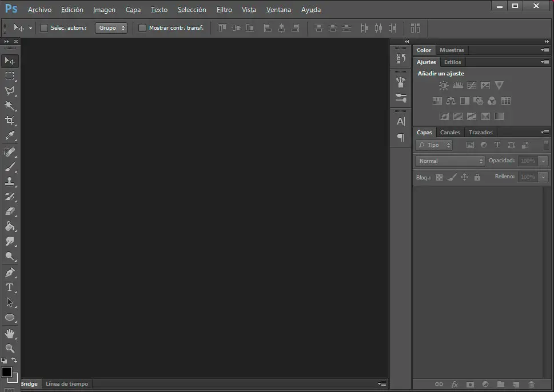The width and height of the screenshot is (554, 392).
Task: Toggle lock image pixels brush icon
Action: [x=452, y=177]
